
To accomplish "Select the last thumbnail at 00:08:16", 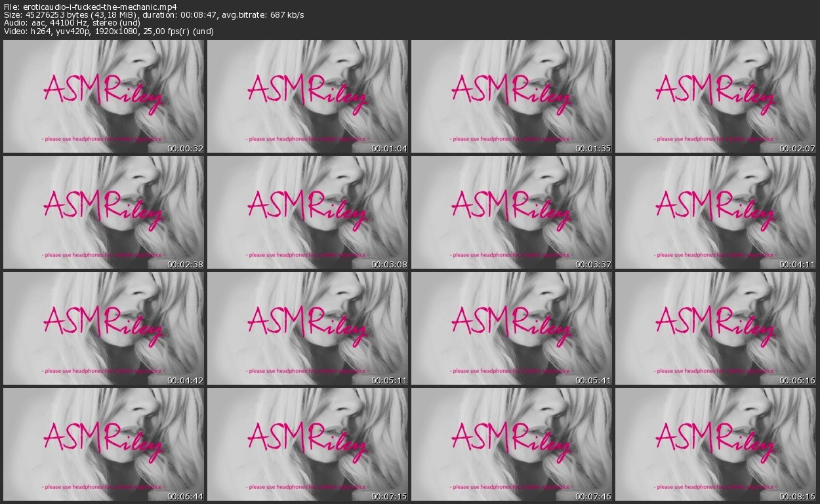I will click(x=716, y=444).
